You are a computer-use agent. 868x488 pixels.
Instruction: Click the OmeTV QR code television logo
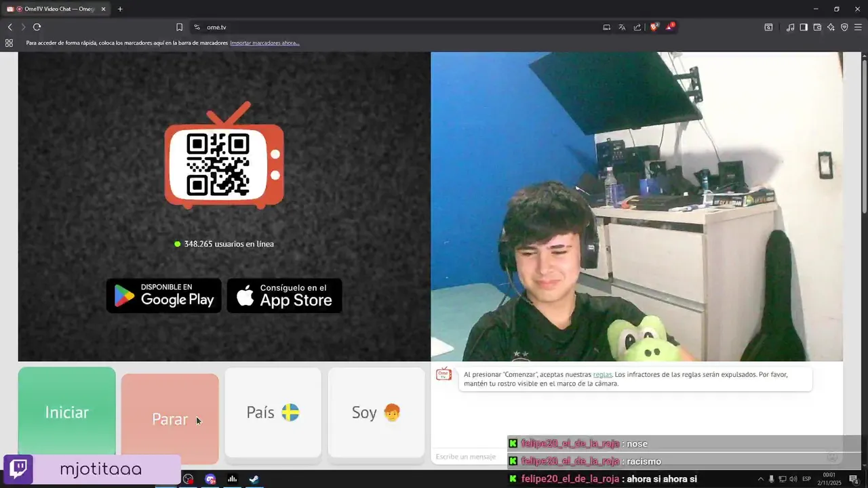point(224,156)
